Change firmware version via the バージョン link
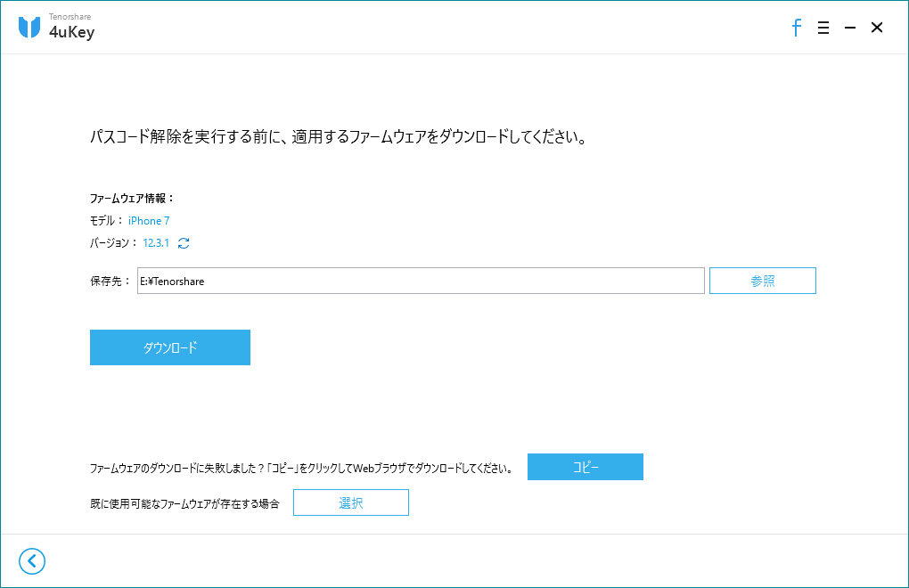909x588 pixels. pyautogui.click(x=154, y=242)
